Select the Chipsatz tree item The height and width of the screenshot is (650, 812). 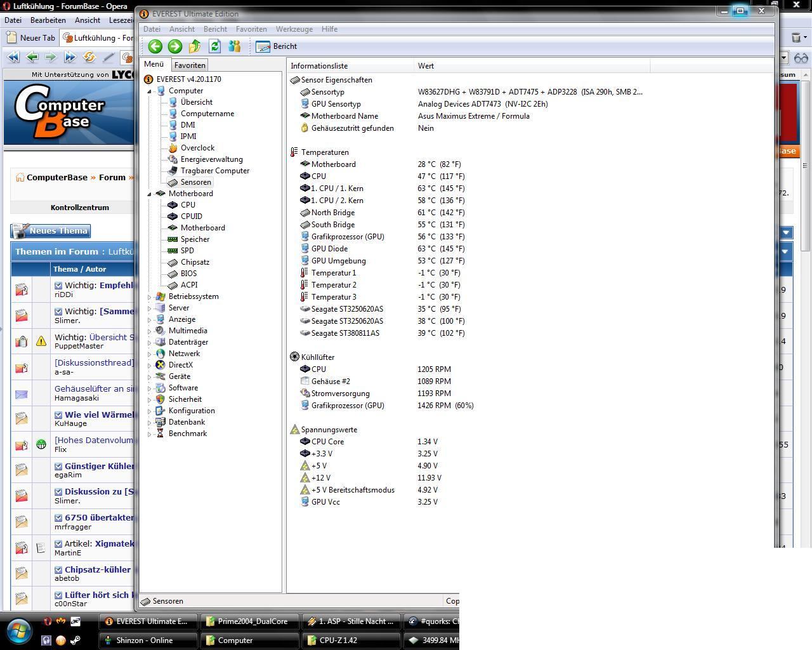pyautogui.click(x=195, y=262)
